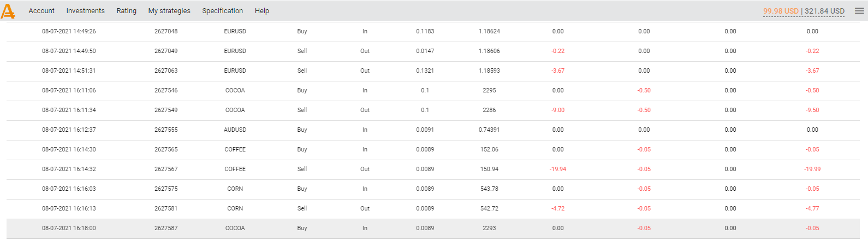This screenshot has height=240, width=868.
Task: Open the Help menu
Action: pyautogui.click(x=262, y=11)
